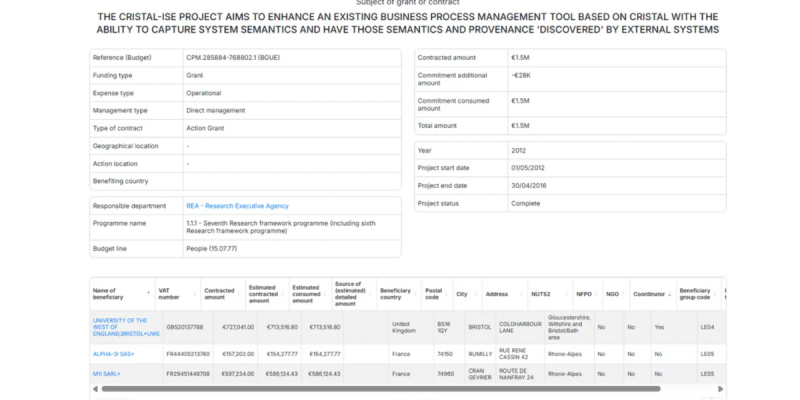The width and height of the screenshot is (800, 400).
Task: Click contracted amount €597,234.00
Action: click(237, 374)
